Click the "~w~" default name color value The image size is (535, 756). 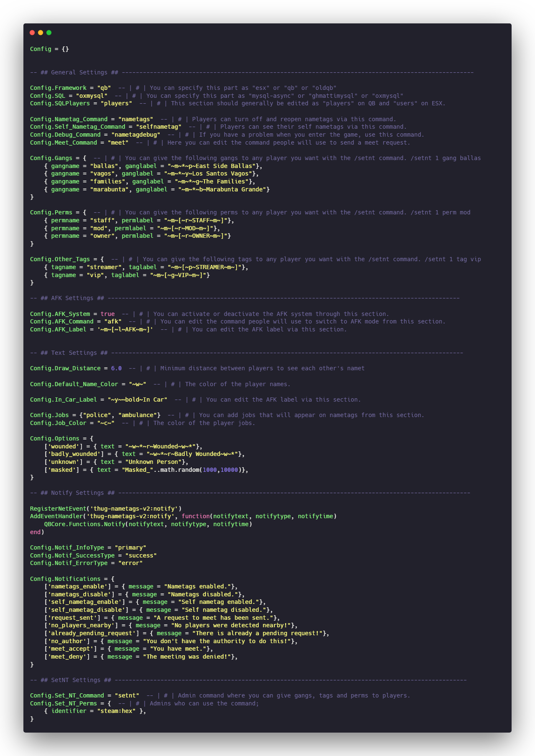tap(138, 384)
